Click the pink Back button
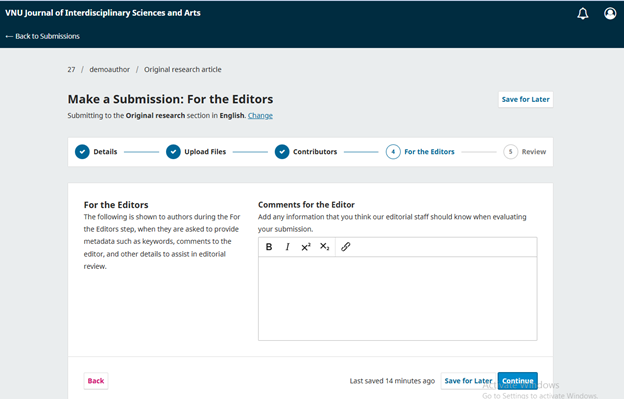Screen dimensions: 624x399 [96, 381]
